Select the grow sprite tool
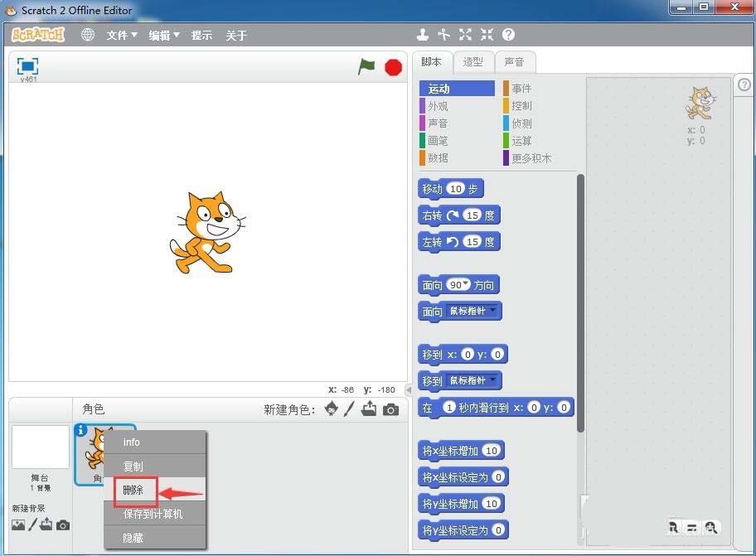756x556 pixels. [465, 35]
